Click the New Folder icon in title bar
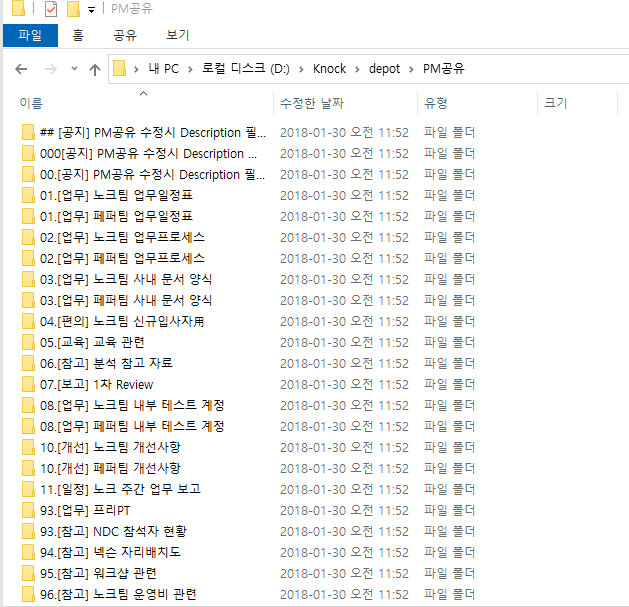The width and height of the screenshot is (629, 607). click(x=72, y=10)
